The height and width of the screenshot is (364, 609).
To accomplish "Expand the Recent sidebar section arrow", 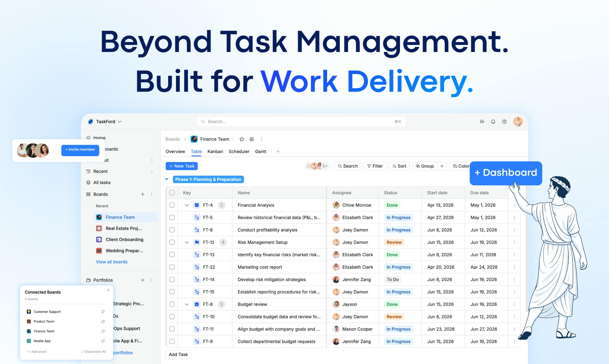I will pyautogui.click(x=152, y=171).
